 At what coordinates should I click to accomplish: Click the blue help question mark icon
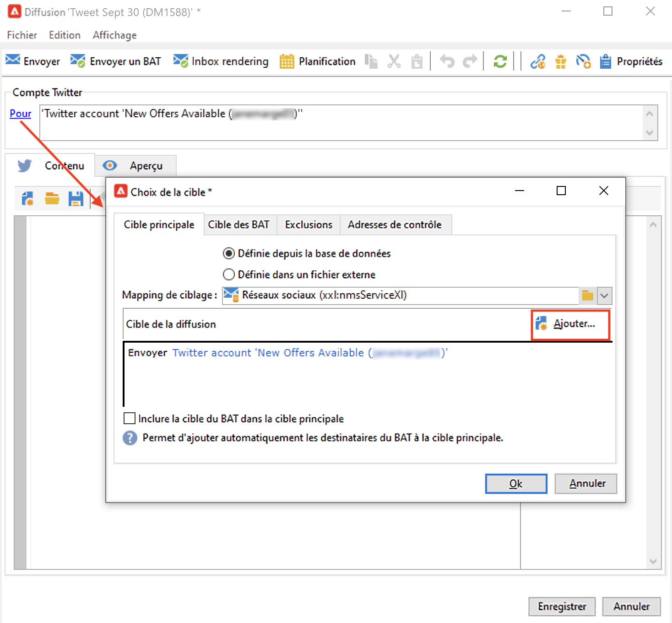pos(130,438)
